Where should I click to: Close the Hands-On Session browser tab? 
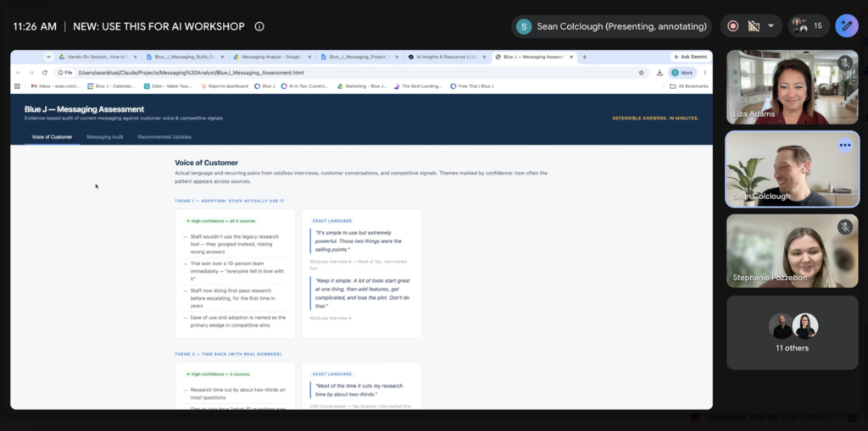tap(135, 57)
